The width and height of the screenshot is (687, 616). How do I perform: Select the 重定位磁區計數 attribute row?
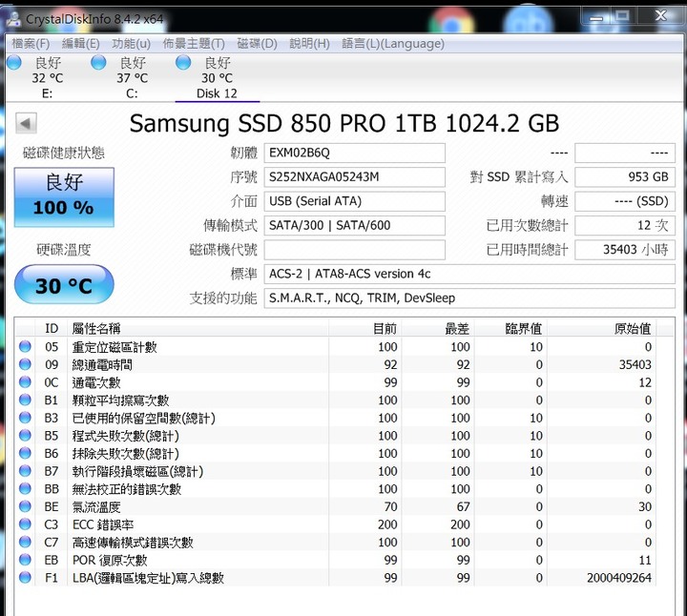point(336,347)
